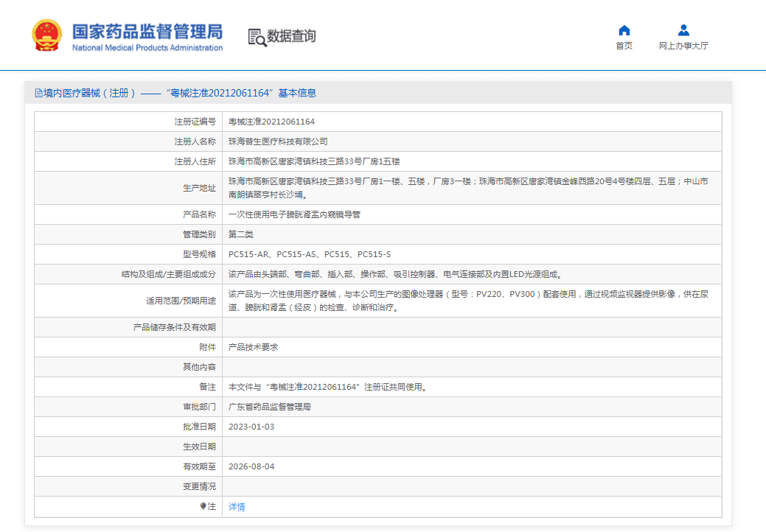
Task: Click the 适用范围/预期用途 description value
Action: tap(468, 301)
